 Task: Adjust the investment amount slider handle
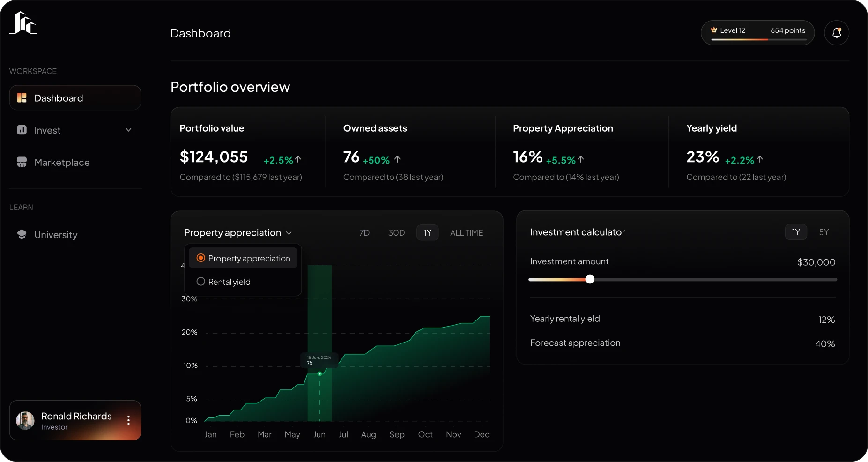[x=590, y=279]
